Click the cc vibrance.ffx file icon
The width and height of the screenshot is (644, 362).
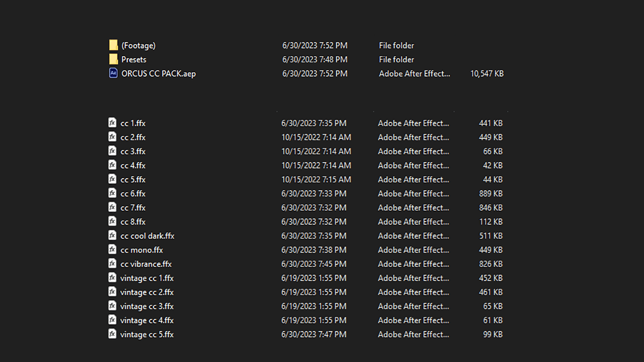coord(112,264)
